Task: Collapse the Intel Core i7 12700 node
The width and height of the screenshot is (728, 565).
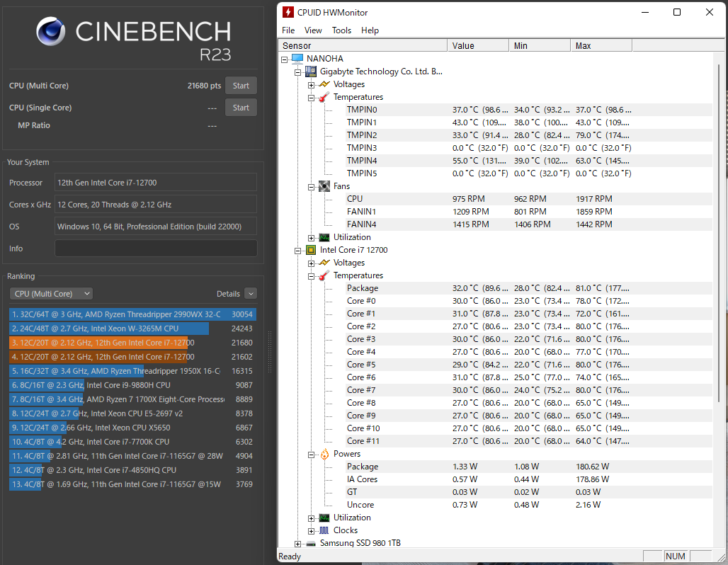Action: click(297, 251)
